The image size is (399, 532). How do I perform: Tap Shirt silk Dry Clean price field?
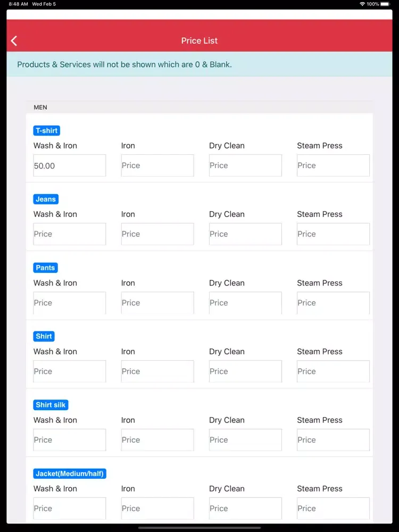click(245, 440)
